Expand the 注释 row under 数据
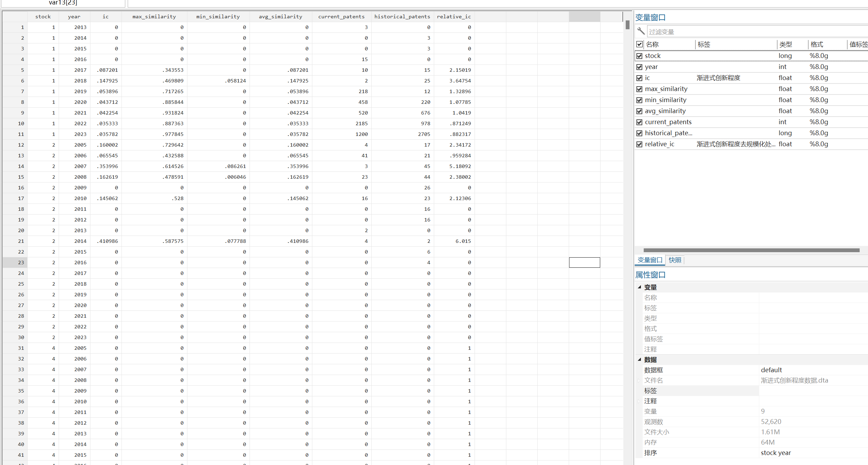The width and height of the screenshot is (868, 465). [x=639, y=401]
